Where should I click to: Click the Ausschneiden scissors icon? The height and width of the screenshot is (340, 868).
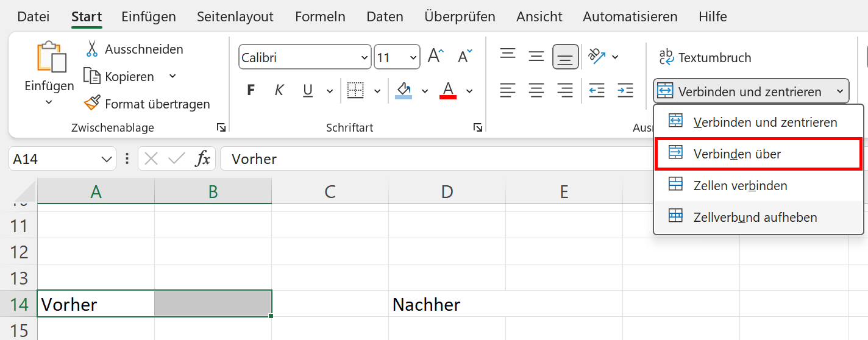point(92,49)
